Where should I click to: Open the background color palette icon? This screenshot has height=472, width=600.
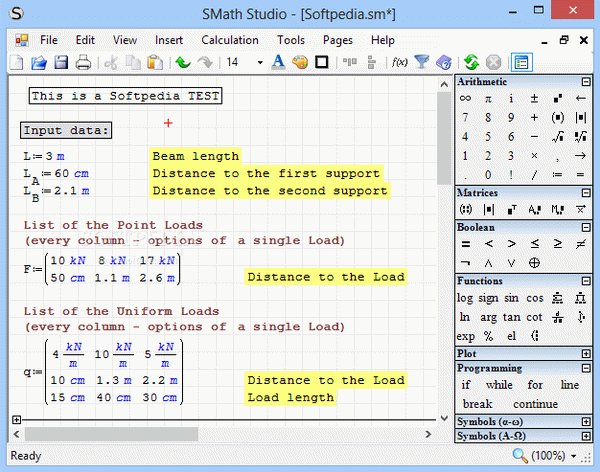click(x=300, y=62)
